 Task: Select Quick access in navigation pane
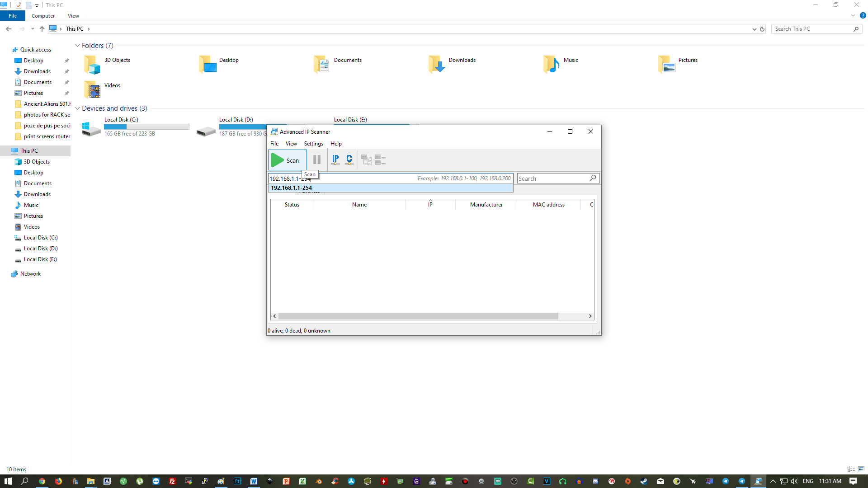(35, 50)
